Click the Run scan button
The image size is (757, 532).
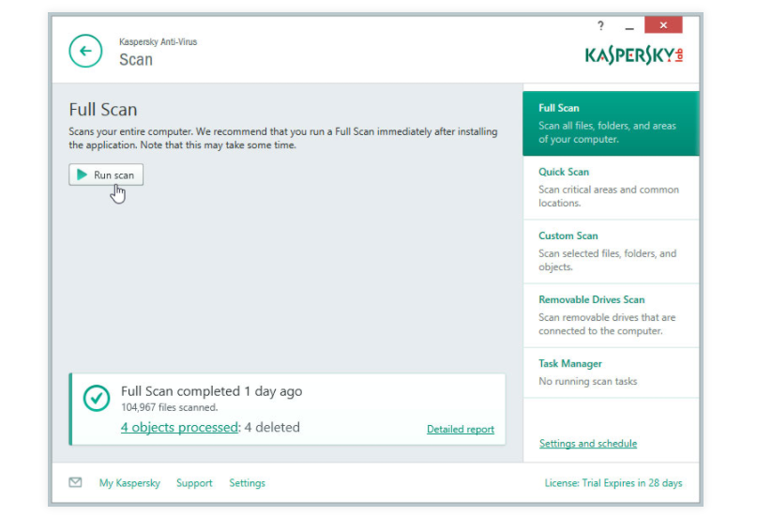point(106,175)
